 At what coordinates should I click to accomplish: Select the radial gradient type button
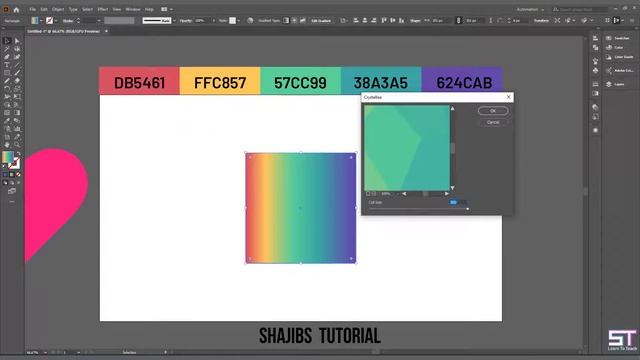click(x=294, y=20)
